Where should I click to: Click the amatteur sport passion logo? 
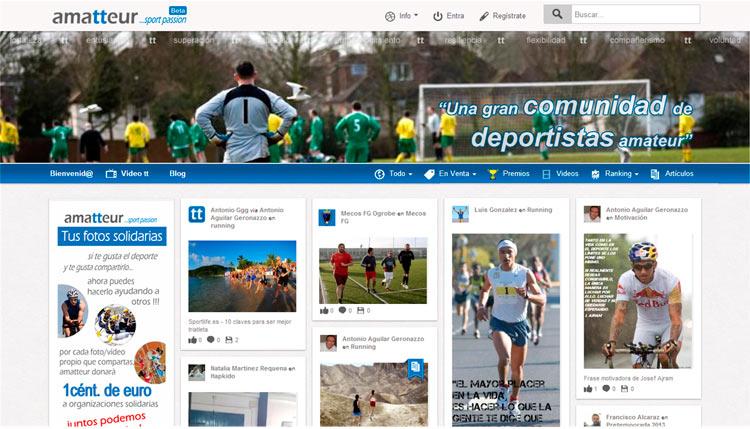[119, 17]
